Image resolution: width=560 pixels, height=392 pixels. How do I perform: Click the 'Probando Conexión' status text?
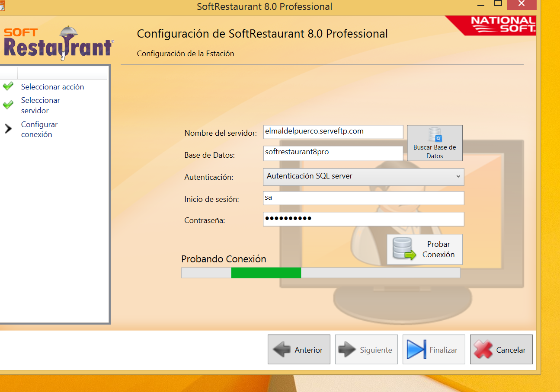[224, 259]
